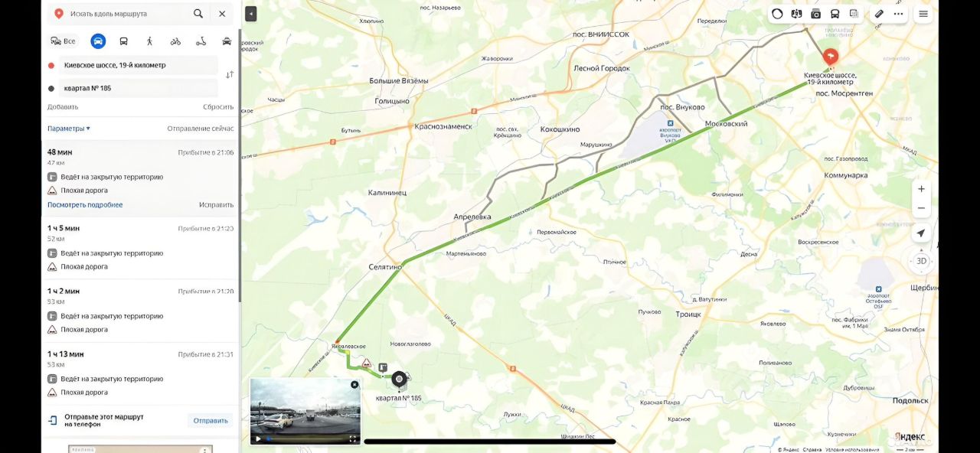This screenshot has width=980, height=453.
Task: Expand the Параметры route options
Action: 69,129
